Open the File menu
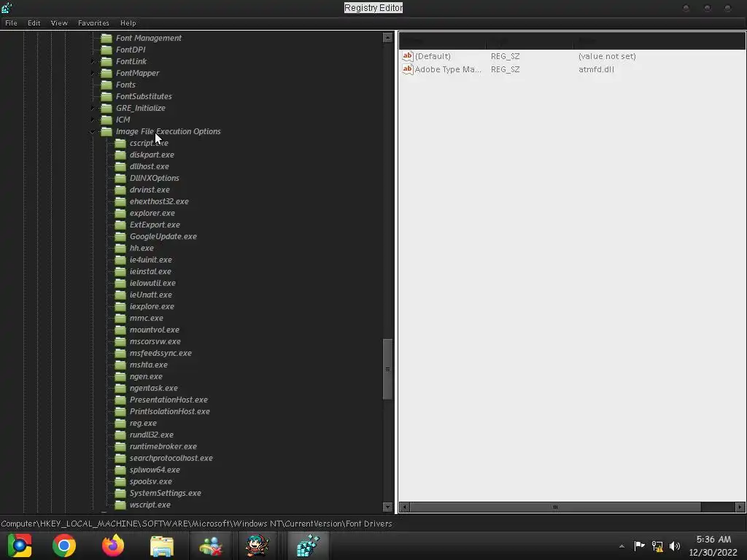Viewport: 747px width, 560px height. (11, 23)
